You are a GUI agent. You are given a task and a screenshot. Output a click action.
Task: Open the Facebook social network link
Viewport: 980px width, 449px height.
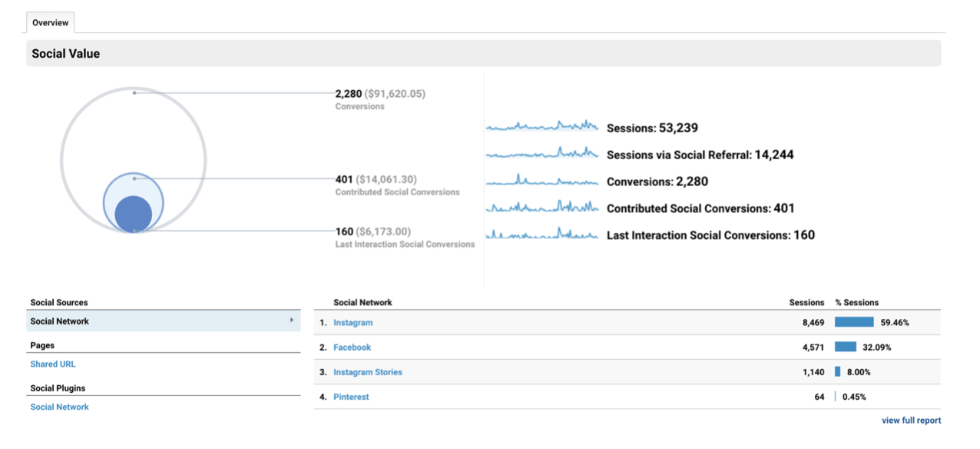pos(352,348)
